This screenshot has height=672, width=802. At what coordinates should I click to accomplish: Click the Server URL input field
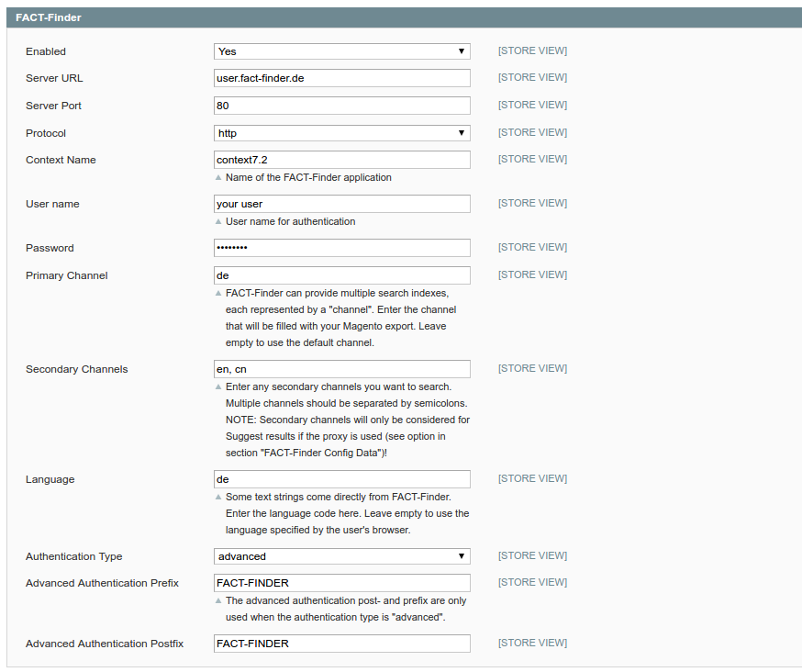(340, 77)
